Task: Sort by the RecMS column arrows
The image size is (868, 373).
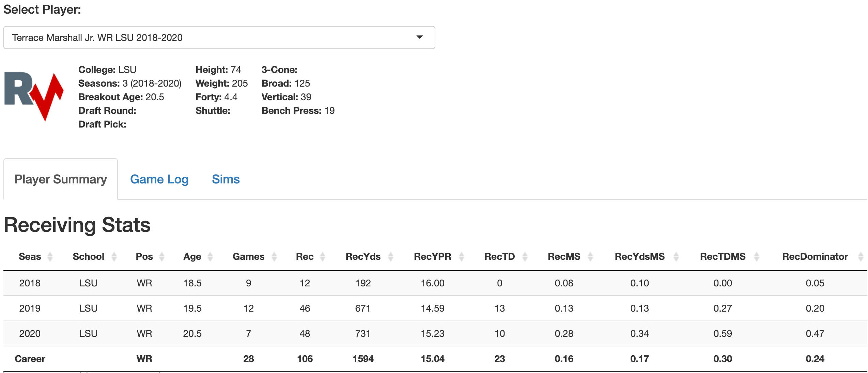Action: [x=590, y=257]
